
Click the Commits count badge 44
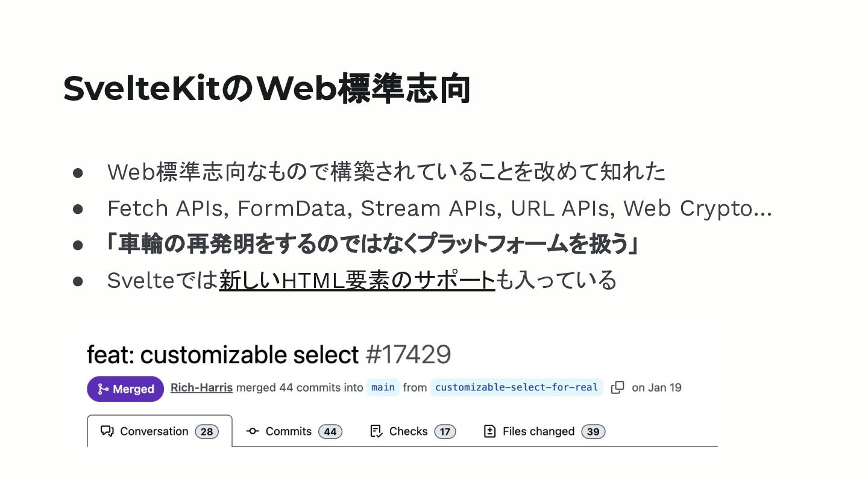pyautogui.click(x=330, y=432)
